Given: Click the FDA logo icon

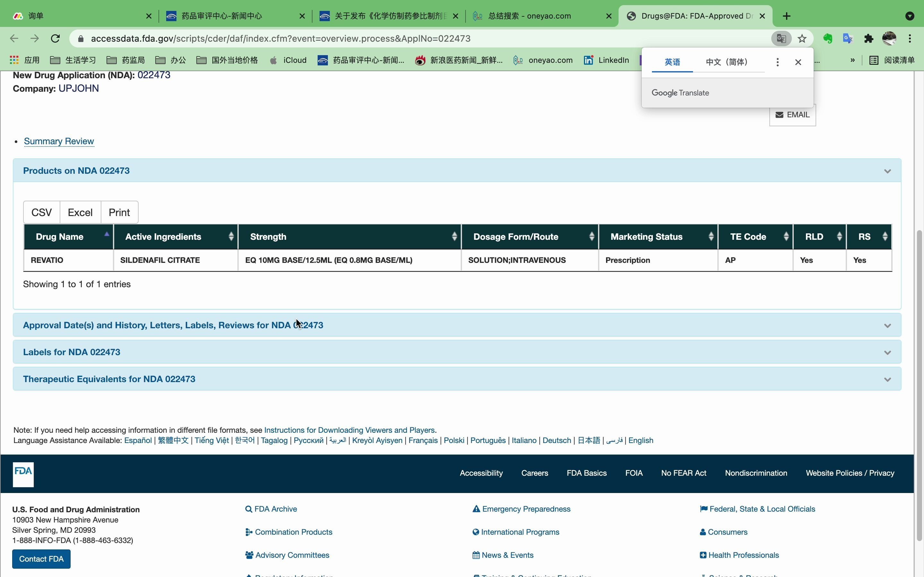Looking at the screenshot, I should coord(23,473).
